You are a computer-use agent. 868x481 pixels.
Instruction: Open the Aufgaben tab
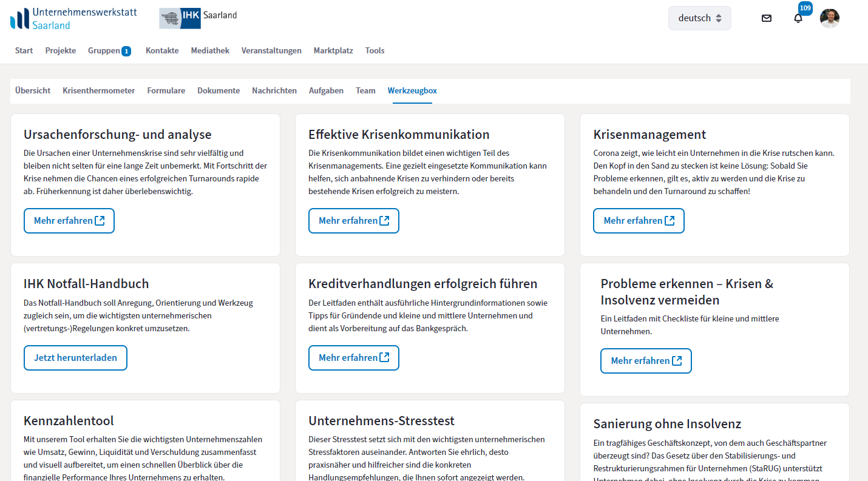[326, 91]
